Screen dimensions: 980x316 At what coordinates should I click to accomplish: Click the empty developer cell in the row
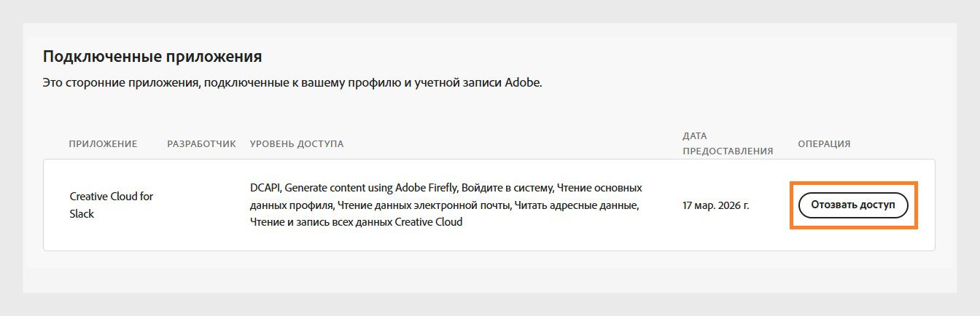tap(201, 205)
